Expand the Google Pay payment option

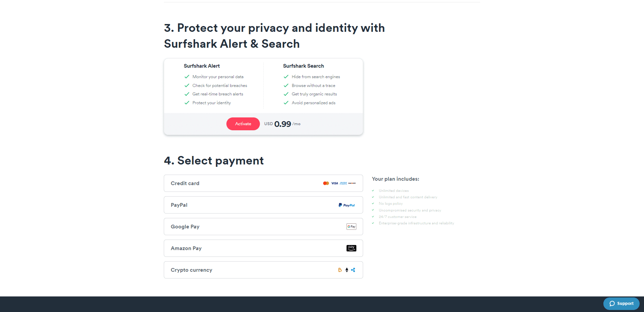click(263, 227)
